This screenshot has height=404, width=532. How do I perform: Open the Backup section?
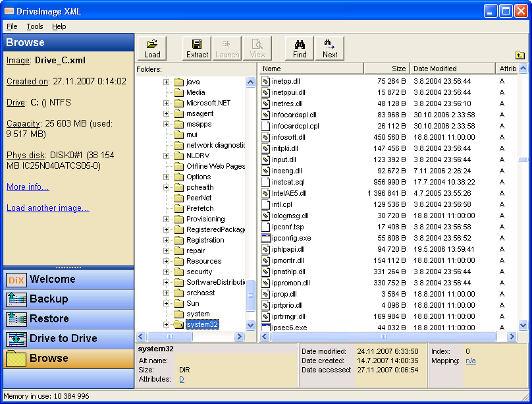pyautogui.click(x=68, y=299)
